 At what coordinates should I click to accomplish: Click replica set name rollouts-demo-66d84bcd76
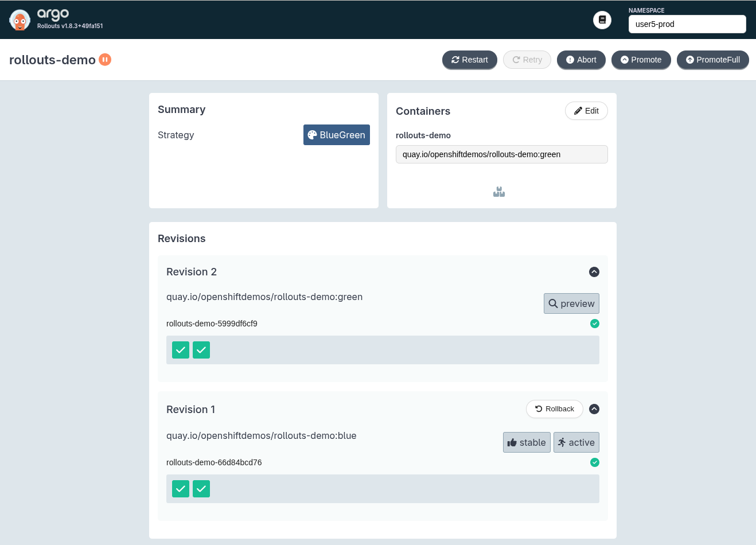(x=214, y=462)
